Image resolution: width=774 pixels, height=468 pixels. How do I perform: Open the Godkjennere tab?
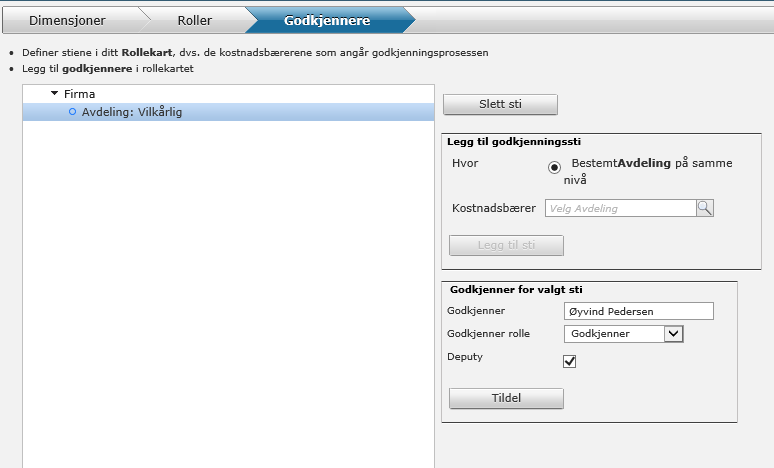tap(327, 20)
